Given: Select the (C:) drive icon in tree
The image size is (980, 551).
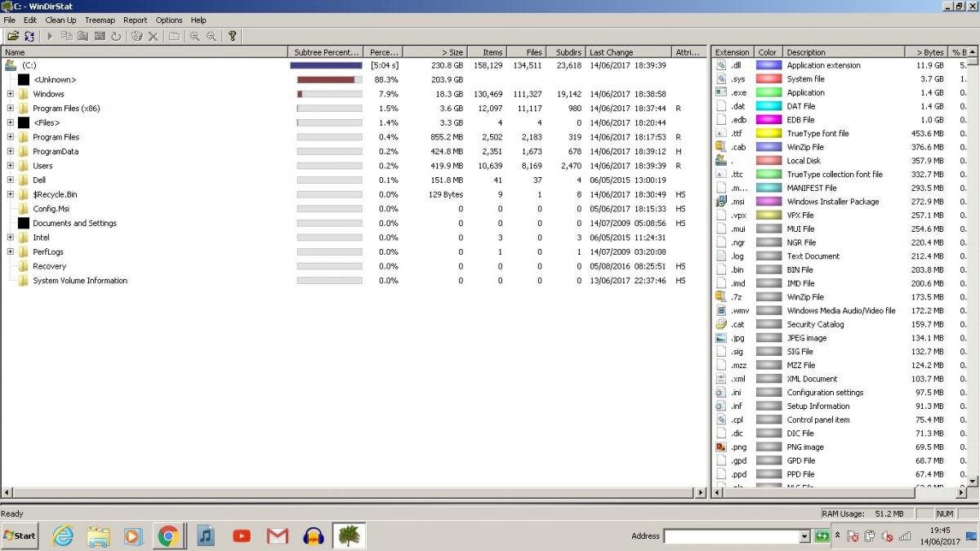Looking at the screenshot, I should pyautogui.click(x=11, y=65).
